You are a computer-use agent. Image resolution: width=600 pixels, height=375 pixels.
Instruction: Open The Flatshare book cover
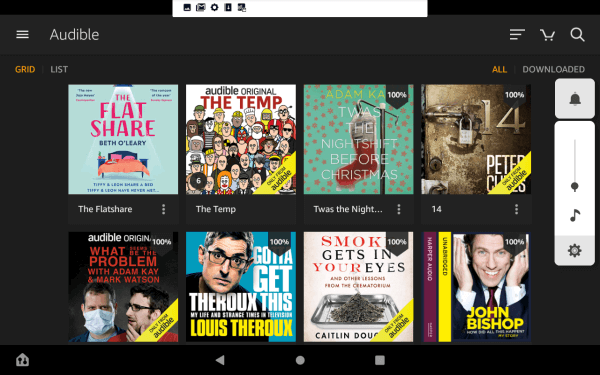123,139
